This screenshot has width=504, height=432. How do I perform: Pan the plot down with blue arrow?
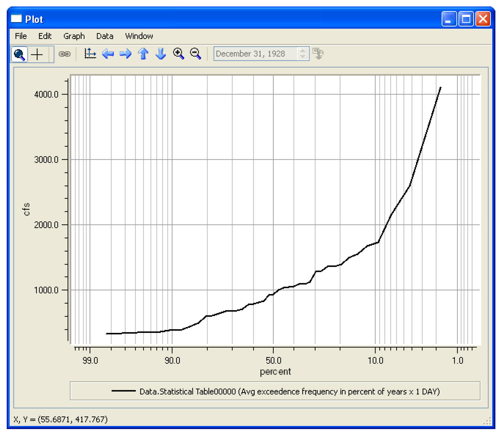[x=161, y=54]
